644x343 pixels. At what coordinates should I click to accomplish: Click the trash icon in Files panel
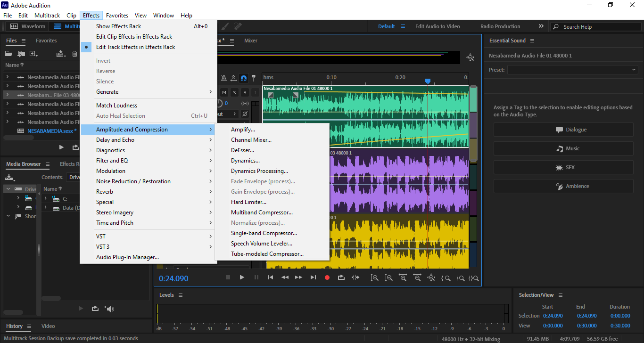(74, 54)
